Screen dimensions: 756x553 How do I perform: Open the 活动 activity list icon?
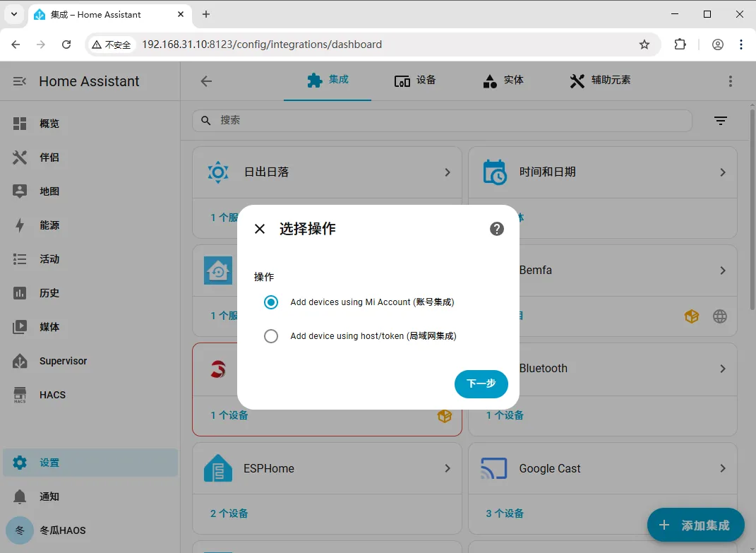pyautogui.click(x=20, y=259)
